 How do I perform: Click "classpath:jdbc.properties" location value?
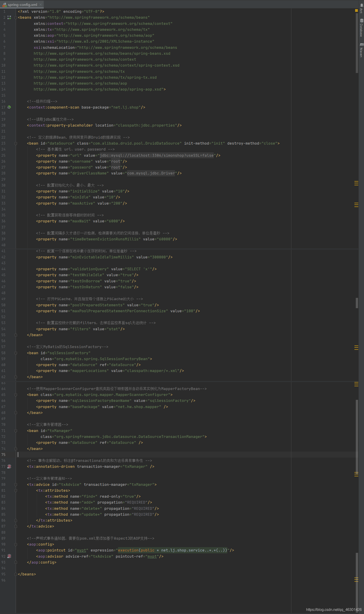point(147,125)
